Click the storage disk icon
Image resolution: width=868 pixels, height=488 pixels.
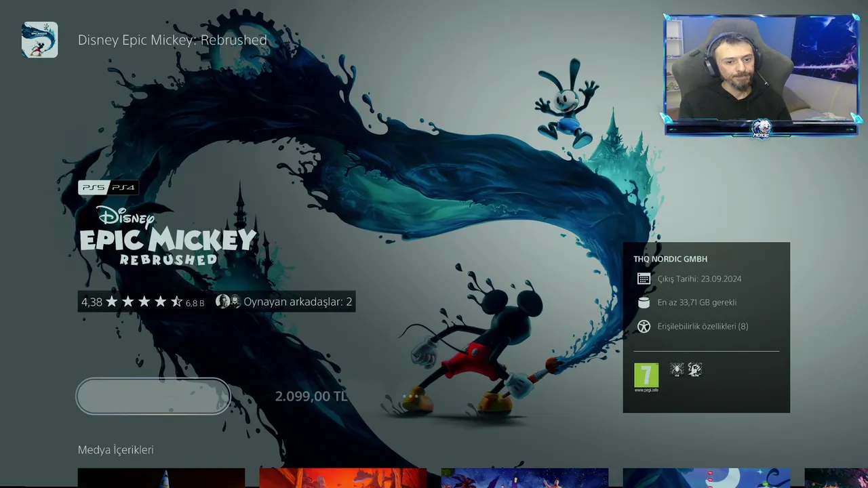[x=644, y=302]
